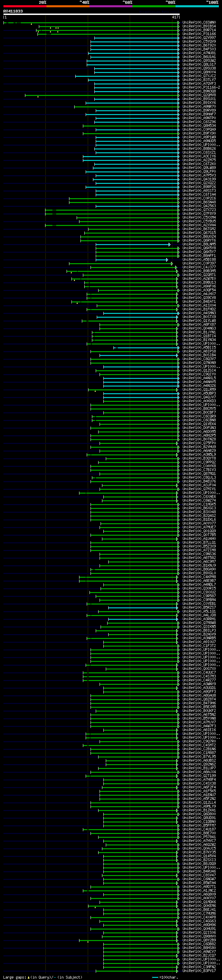Viewport: 222px width, 980px height.
Task: Click the UniRef100_Q7XJC2 label
Action: [199, 76]
